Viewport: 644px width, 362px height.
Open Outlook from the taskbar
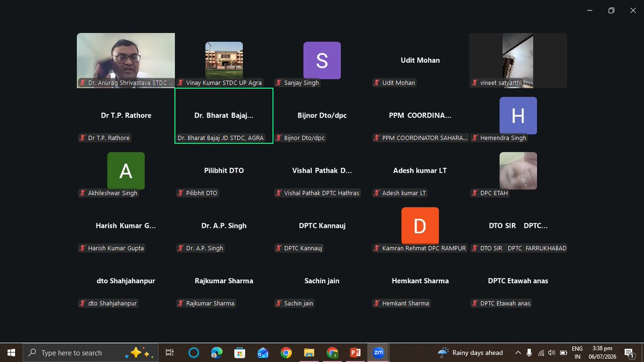click(263, 352)
